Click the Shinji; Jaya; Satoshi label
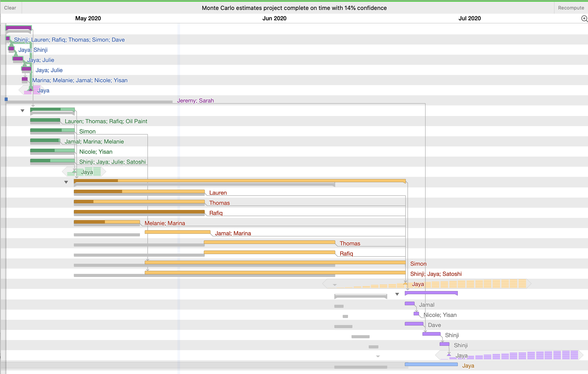 click(x=436, y=274)
